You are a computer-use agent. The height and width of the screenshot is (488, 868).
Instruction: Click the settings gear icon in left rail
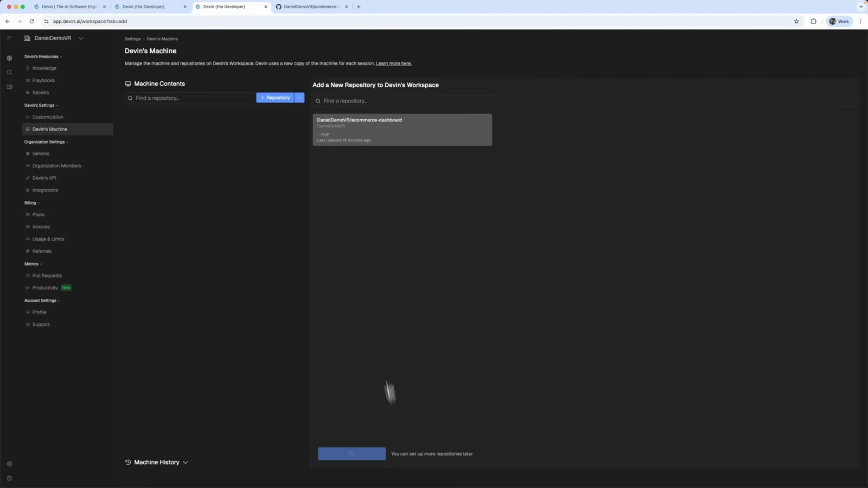9,58
